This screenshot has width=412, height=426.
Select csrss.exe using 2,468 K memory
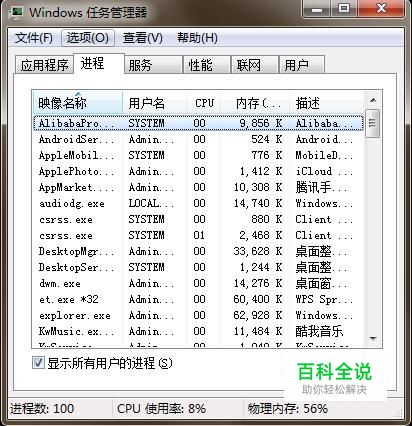coord(198,235)
